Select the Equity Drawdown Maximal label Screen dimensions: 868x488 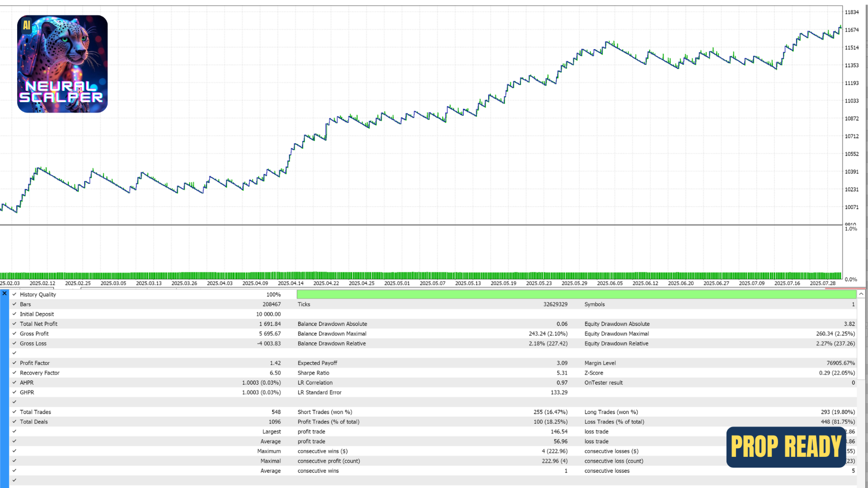coord(617,333)
